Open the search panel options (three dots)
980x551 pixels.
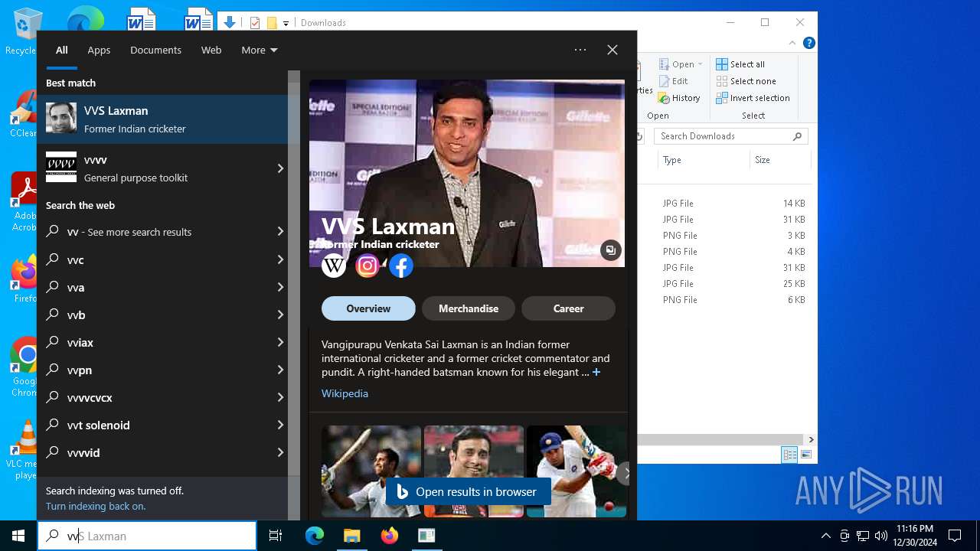[x=580, y=50]
